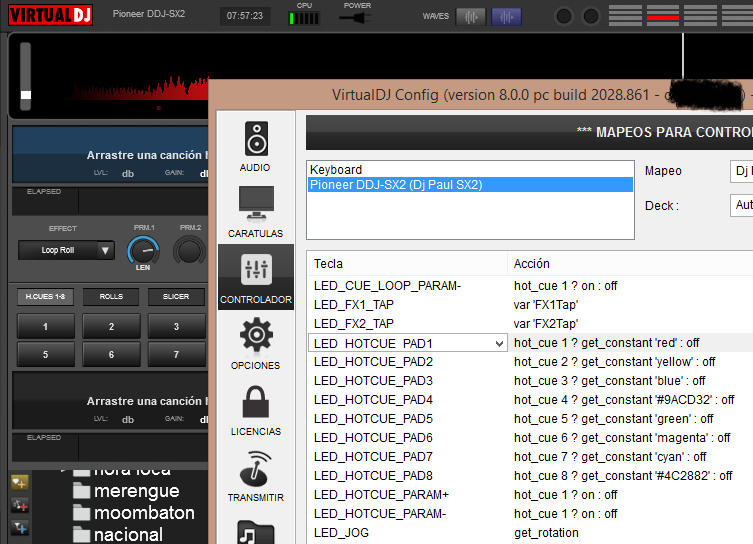753x544 pixels.
Task: Activate the H.CUES 1-8 pad mode
Action: [45, 296]
